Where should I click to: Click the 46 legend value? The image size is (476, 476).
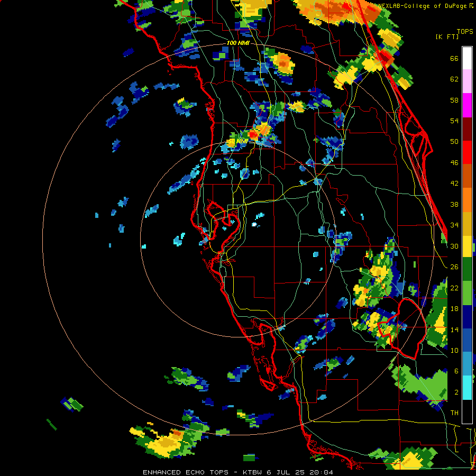click(454, 163)
